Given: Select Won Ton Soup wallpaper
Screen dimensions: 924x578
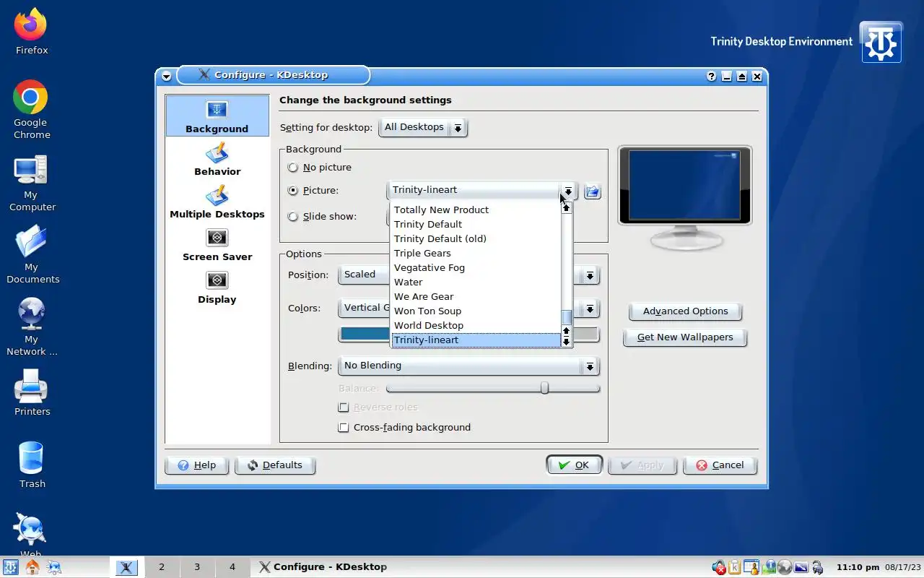Looking at the screenshot, I should (476, 311).
